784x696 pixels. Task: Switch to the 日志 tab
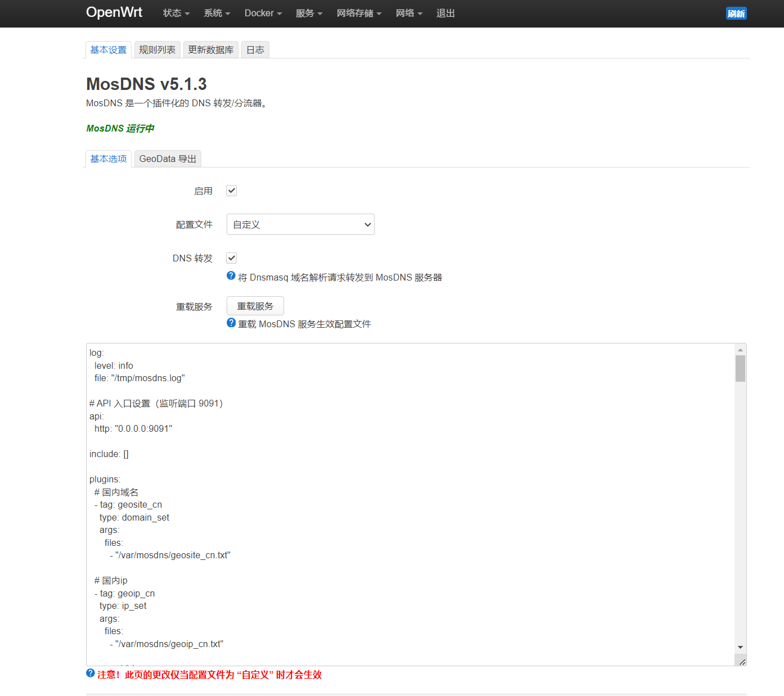(x=255, y=50)
